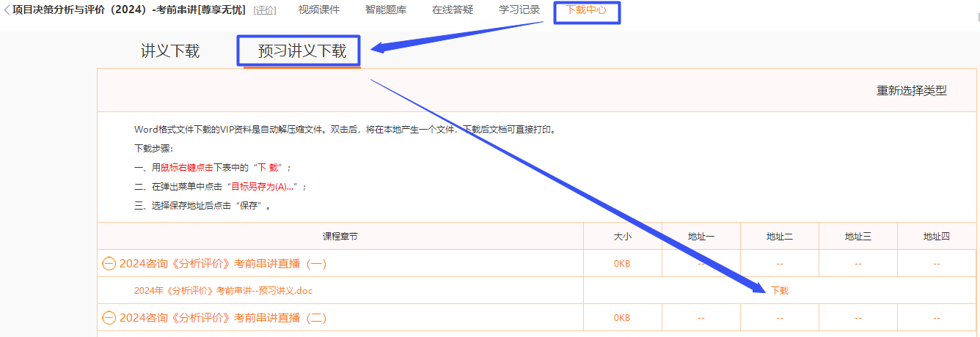
Task: Open the 评价 link next to the course title
Action: point(265,10)
